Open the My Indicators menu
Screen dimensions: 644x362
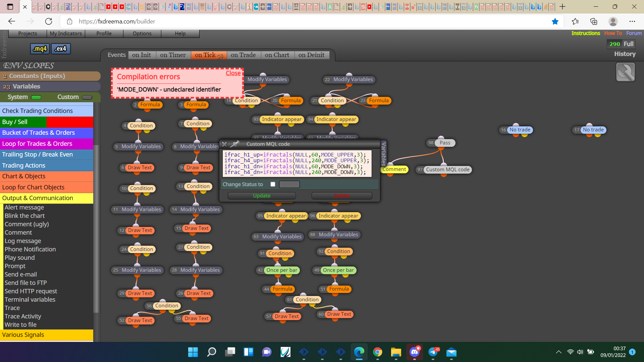66,34
